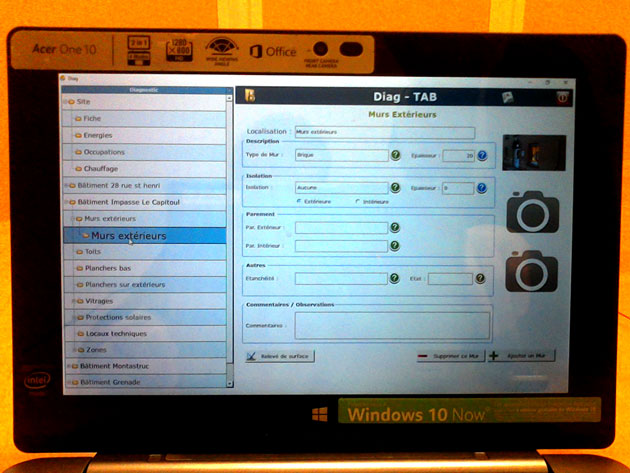Collapse the Bâtiment Impasse Le Capitoul node

tap(68, 201)
